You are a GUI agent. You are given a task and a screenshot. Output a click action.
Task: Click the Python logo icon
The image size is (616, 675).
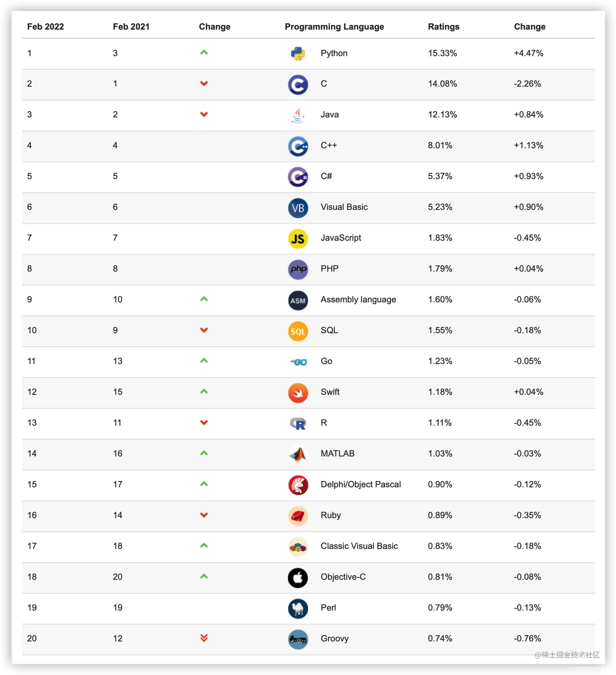[298, 53]
